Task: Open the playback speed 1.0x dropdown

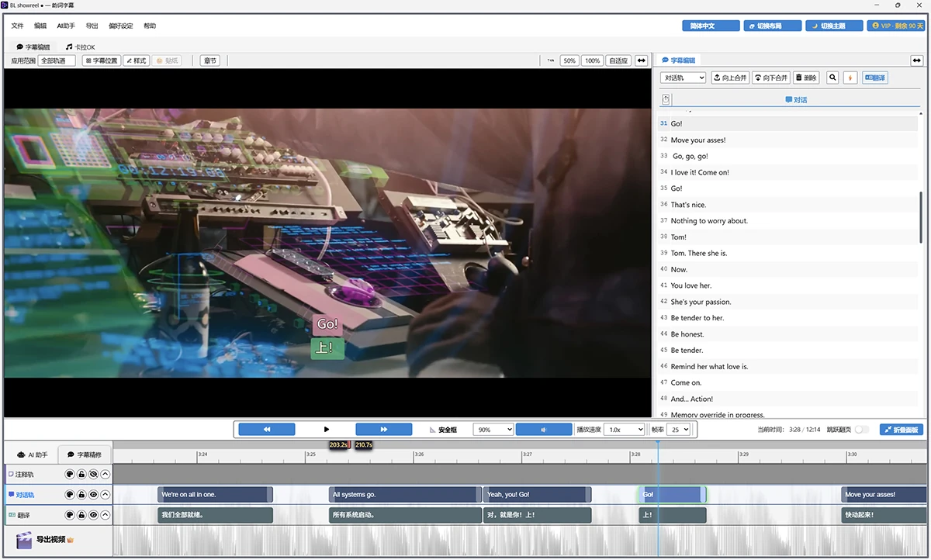Action: [x=625, y=429]
